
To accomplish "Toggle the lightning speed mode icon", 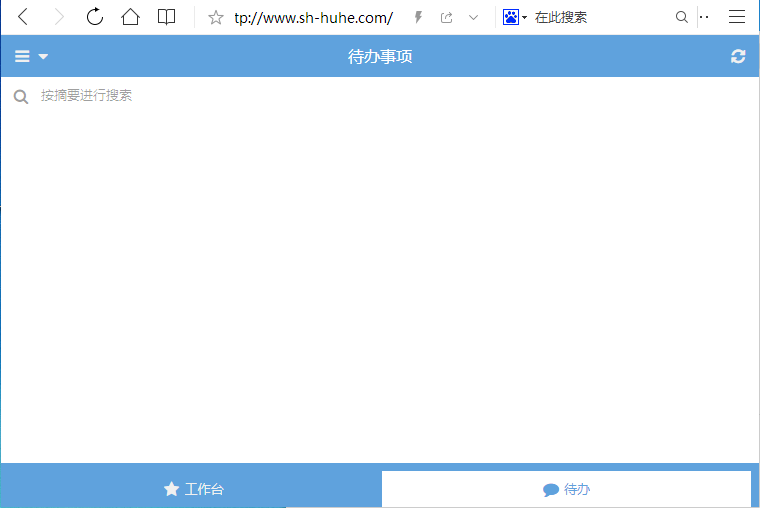I will click(x=419, y=18).
